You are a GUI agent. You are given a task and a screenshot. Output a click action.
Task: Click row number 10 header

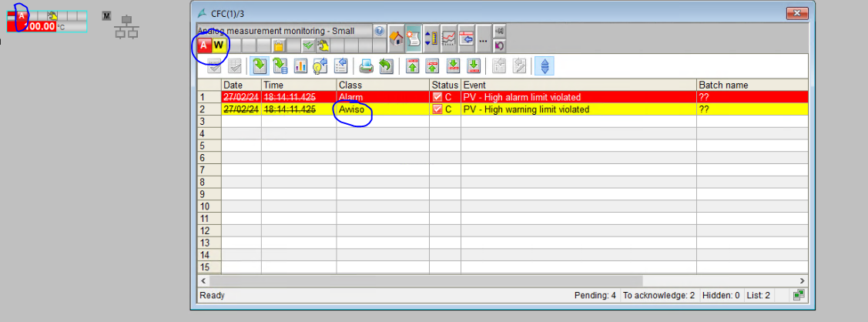click(209, 206)
